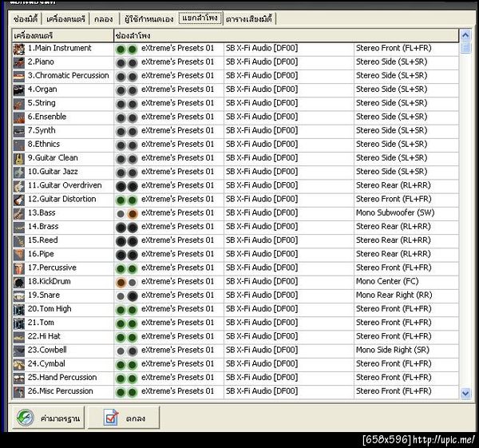Switch to the ช่องมิดี้ tab

26,19
